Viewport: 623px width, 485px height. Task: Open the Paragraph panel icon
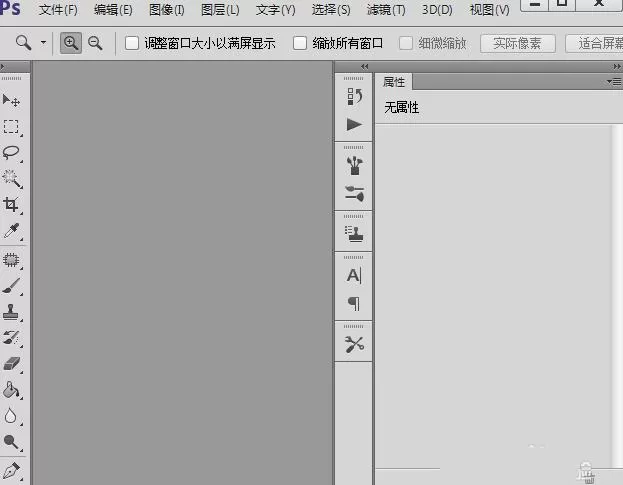click(354, 303)
